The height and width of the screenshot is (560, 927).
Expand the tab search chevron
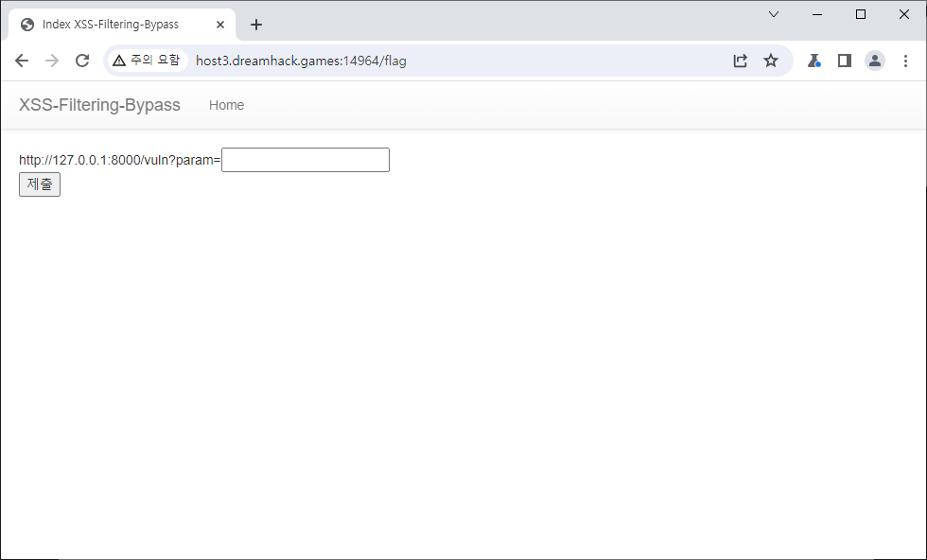tap(774, 14)
